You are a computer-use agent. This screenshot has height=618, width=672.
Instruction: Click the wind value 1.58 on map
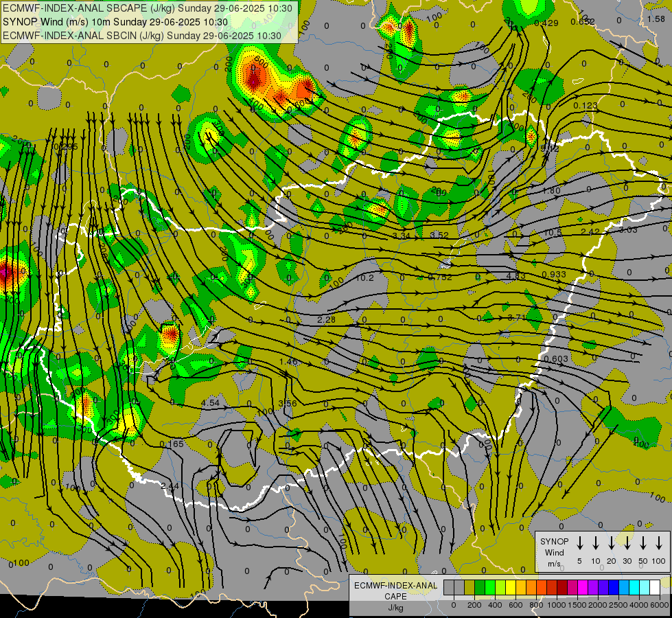tap(656, 19)
